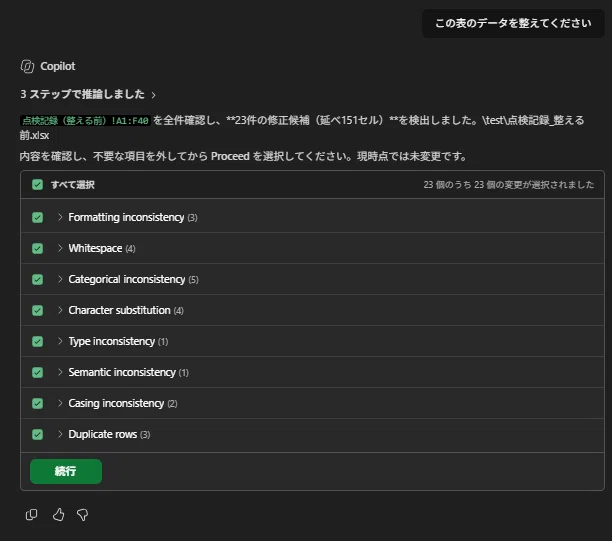Uncheck the Whitespace checkbox

pos(37,248)
